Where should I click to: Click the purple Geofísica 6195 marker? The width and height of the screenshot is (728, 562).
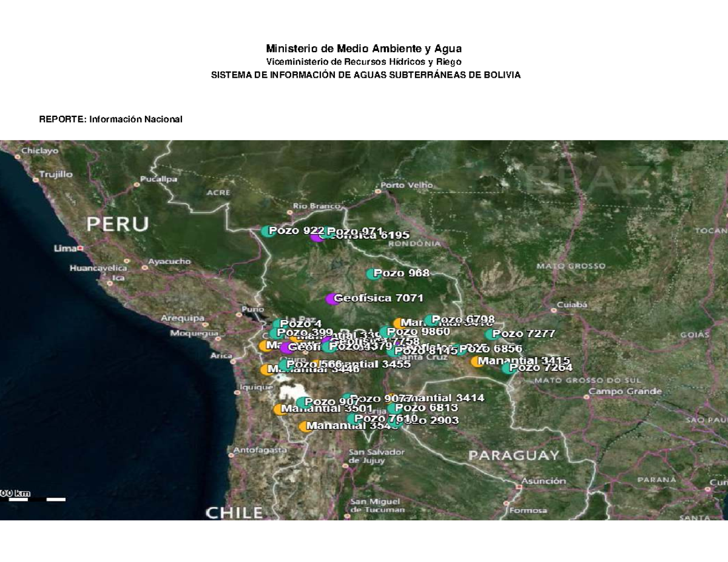316,238
